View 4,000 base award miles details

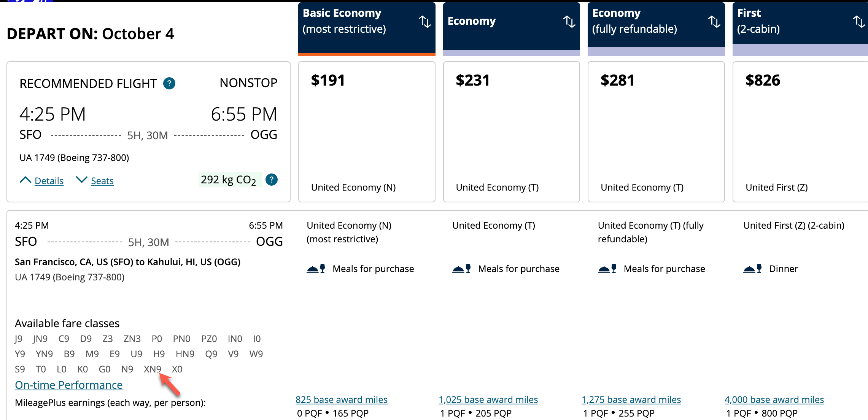pyautogui.click(x=774, y=399)
